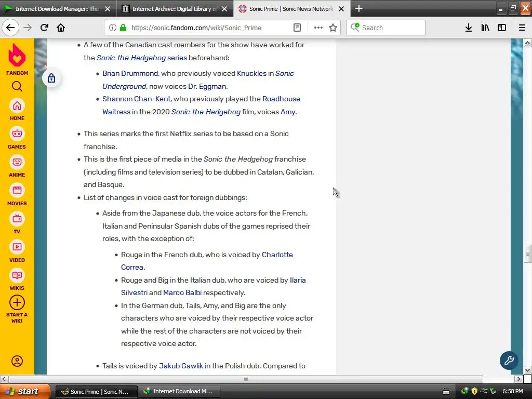This screenshot has height=399, width=532.
Task: Open Sonic the Hedgehog series link
Action: 142,58
